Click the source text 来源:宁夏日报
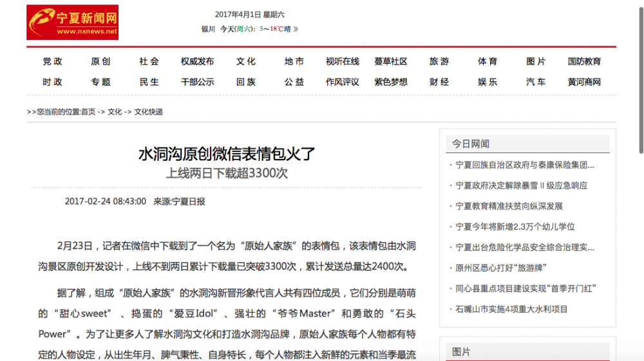 click(x=179, y=201)
